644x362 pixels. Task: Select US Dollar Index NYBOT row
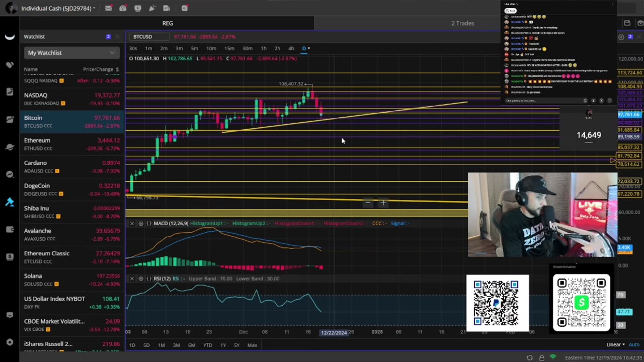coord(72,303)
